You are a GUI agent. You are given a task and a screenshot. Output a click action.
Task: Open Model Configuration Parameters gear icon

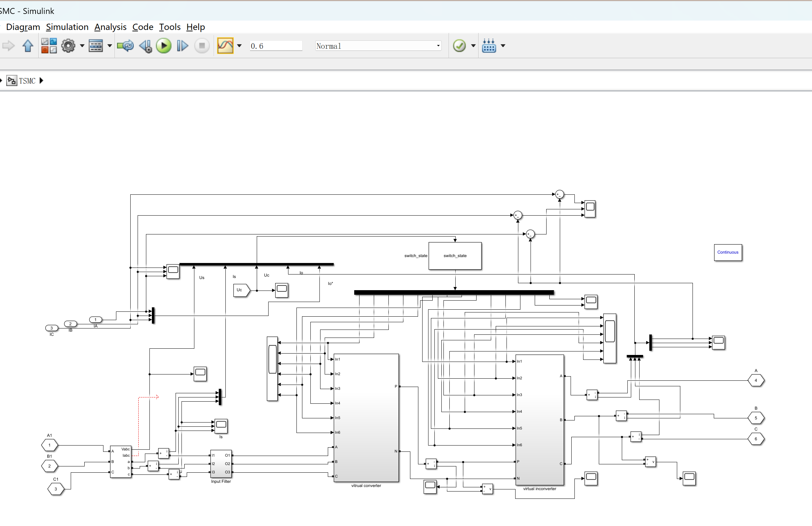[x=68, y=46]
